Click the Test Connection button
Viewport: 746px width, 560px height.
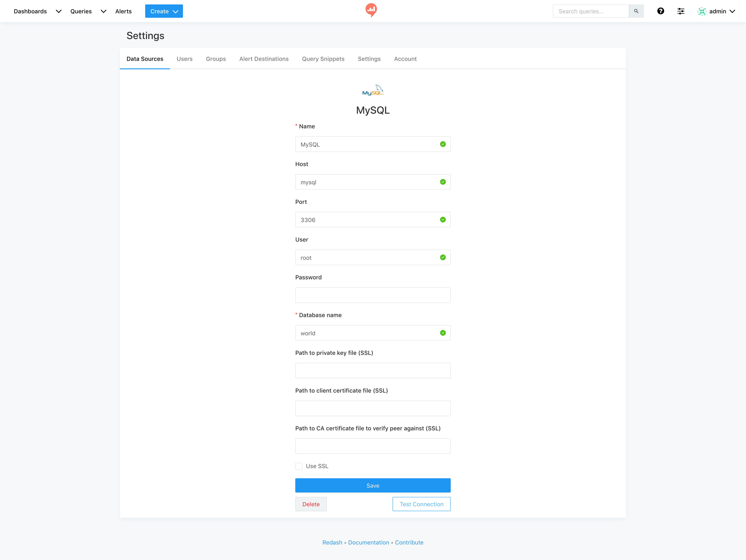pos(421,504)
